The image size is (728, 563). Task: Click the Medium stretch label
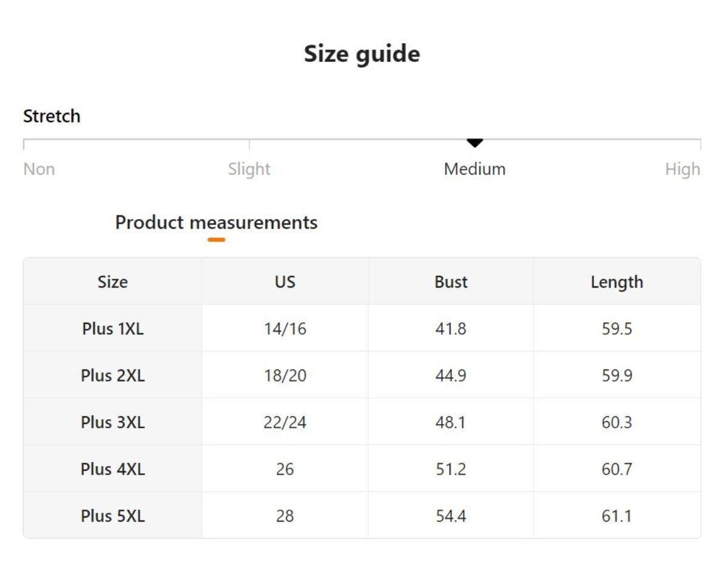click(x=474, y=169)
